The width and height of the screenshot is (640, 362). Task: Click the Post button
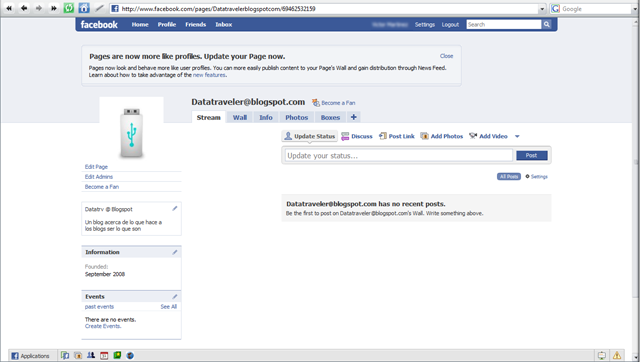point(531,155)
